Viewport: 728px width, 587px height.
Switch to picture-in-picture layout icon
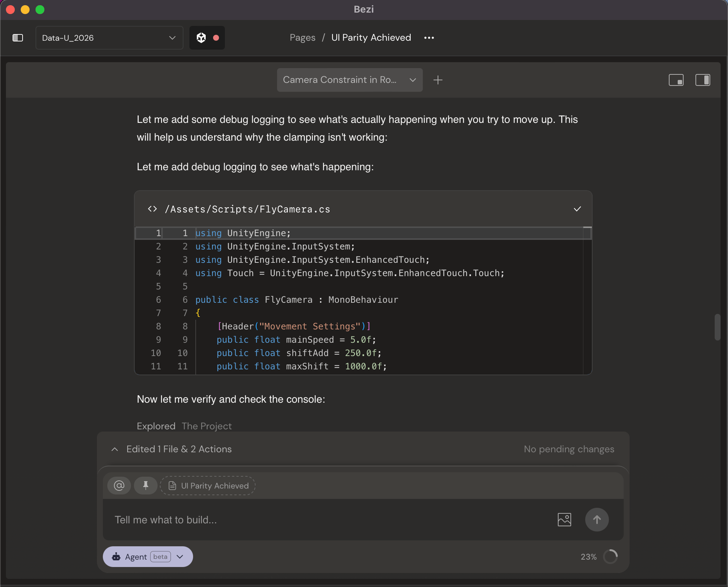pos(676,80)
